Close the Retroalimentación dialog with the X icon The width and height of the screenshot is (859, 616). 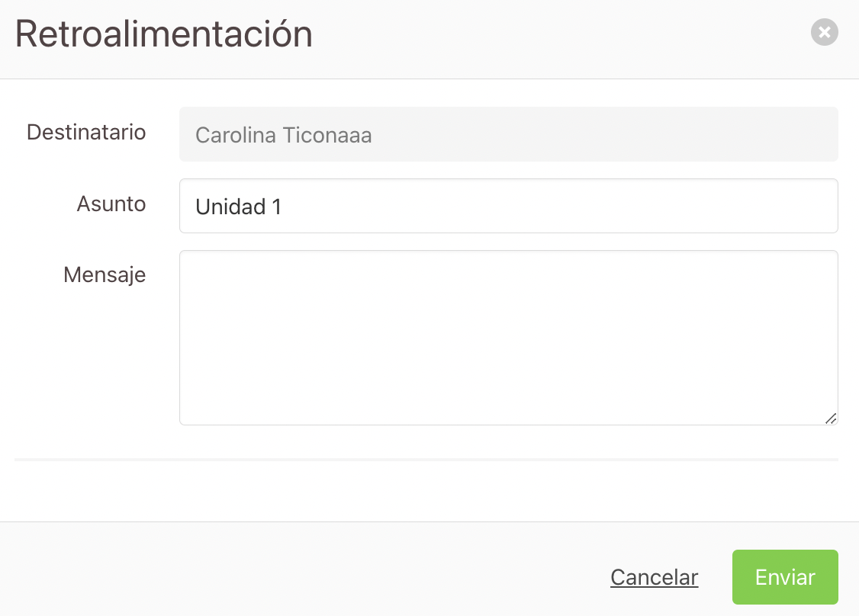825,32
